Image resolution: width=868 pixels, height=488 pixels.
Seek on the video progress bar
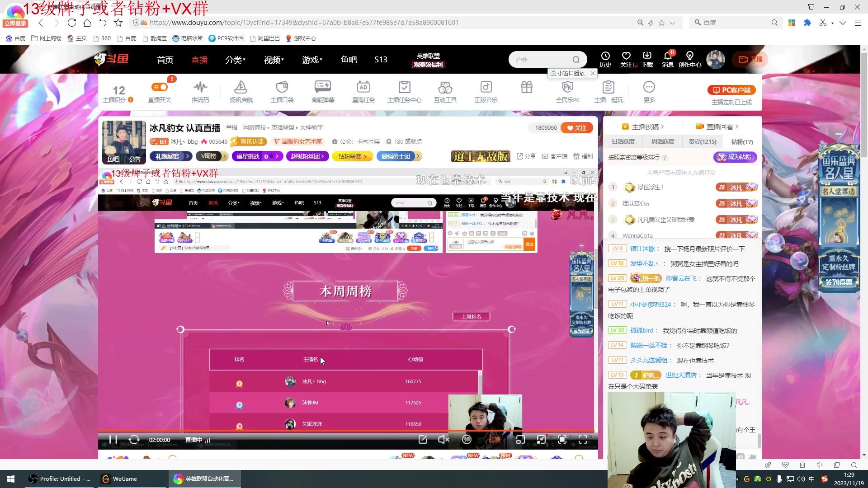(x=346, y=431)
